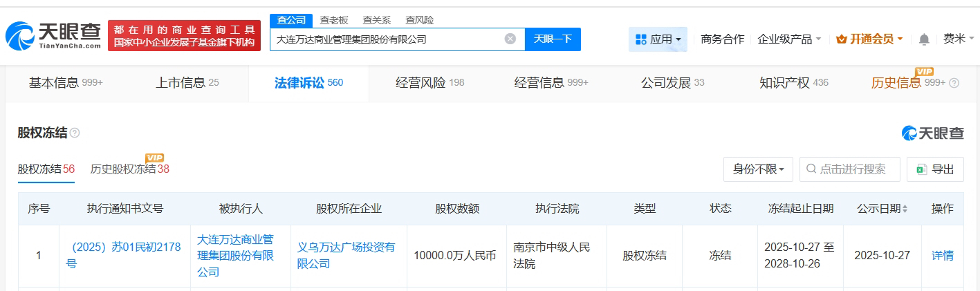Click the 天眼一下 search button

pyautogui.click(x=553, y=39)
